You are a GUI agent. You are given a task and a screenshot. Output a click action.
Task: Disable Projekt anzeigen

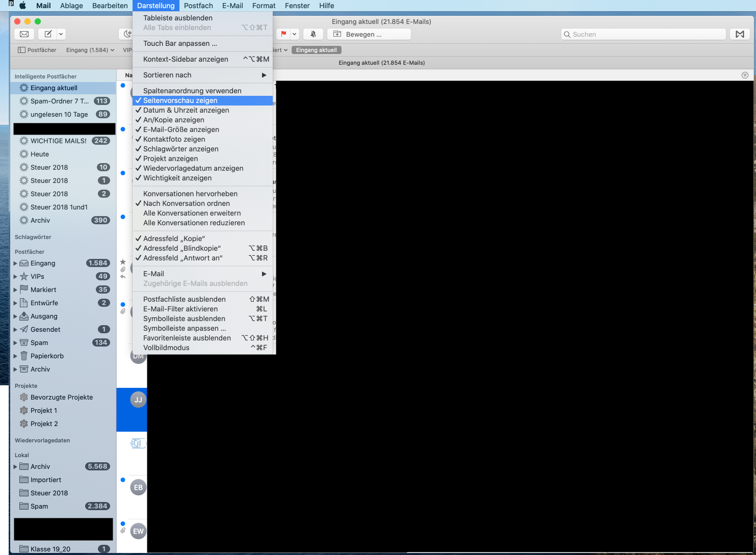203,158
